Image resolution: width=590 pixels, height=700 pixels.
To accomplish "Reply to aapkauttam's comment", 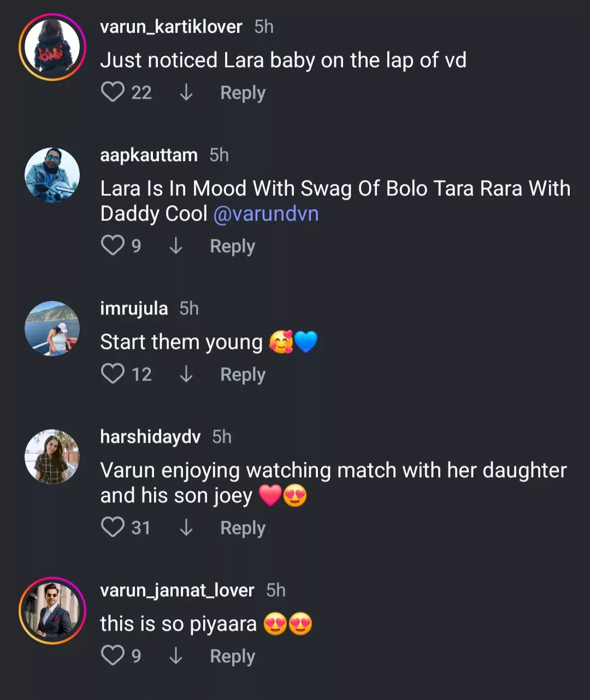I will click(232, 246).
